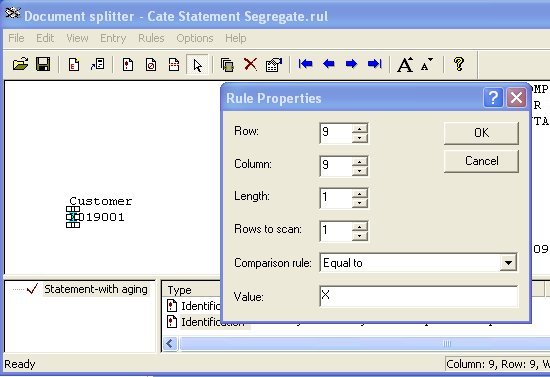This screenshot has width=550, height=377.
Task: Click the Value text input field
Action: pos(418,296)
